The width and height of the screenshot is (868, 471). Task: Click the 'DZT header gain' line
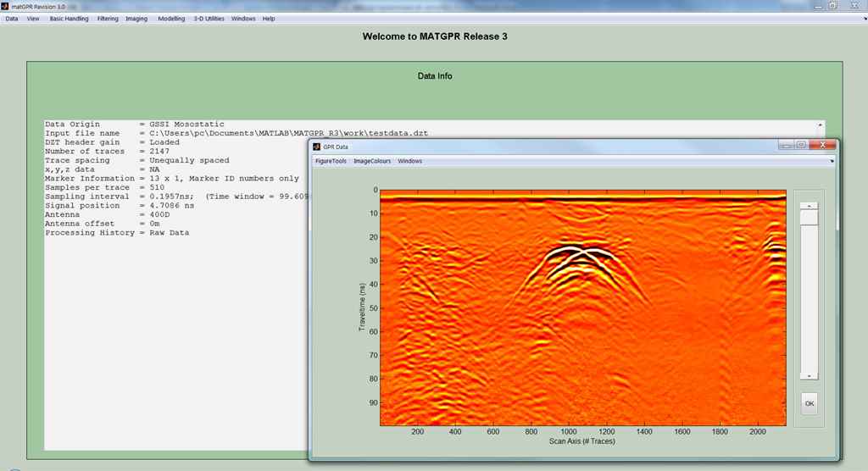112,142
